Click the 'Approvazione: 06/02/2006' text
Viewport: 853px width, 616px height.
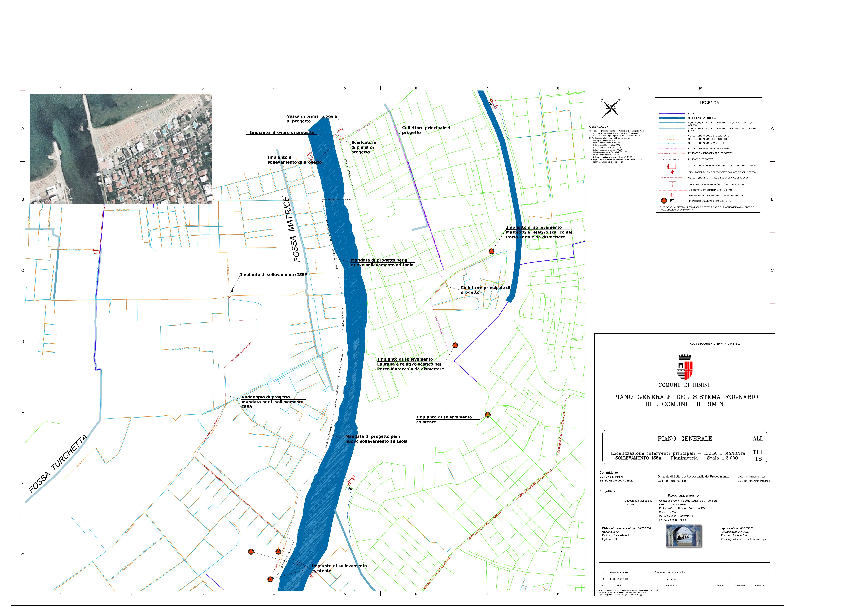[737, 528]
